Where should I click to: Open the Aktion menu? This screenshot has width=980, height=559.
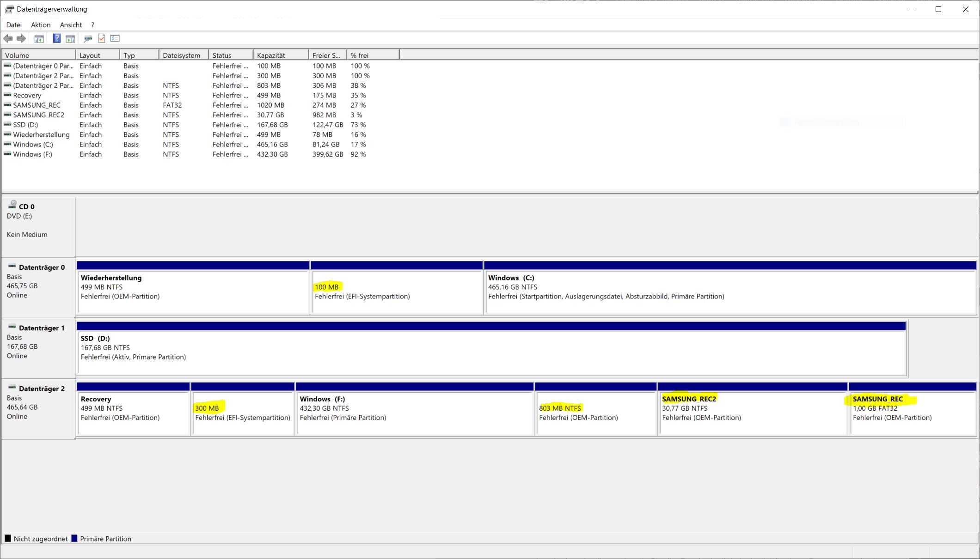(x=41, y=25)
